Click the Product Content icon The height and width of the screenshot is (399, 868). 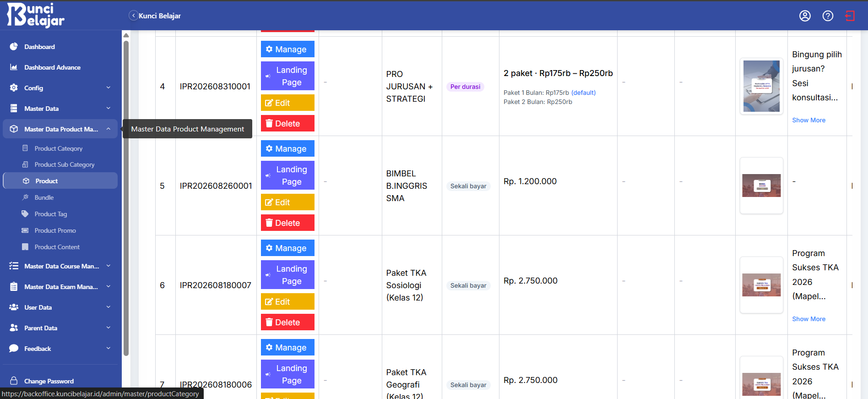tap(25, 247)
